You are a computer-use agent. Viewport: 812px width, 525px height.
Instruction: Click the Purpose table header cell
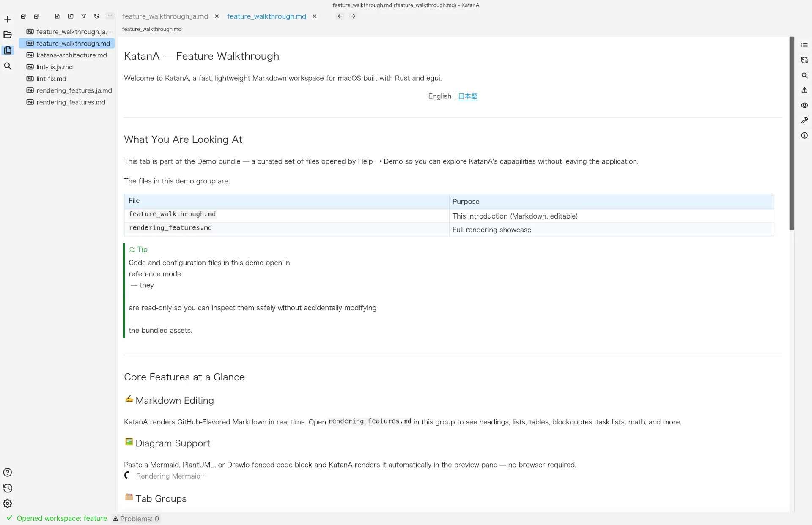[612, 201]
